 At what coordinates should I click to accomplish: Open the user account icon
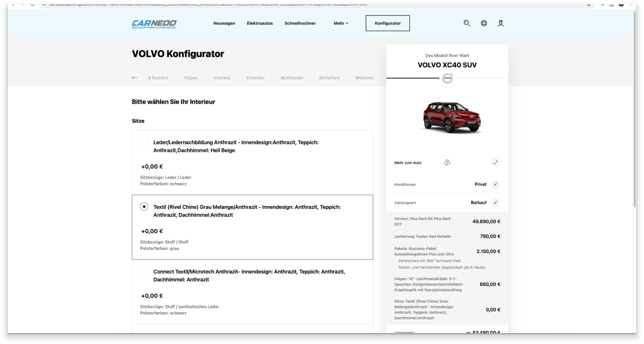pos(500,24)
